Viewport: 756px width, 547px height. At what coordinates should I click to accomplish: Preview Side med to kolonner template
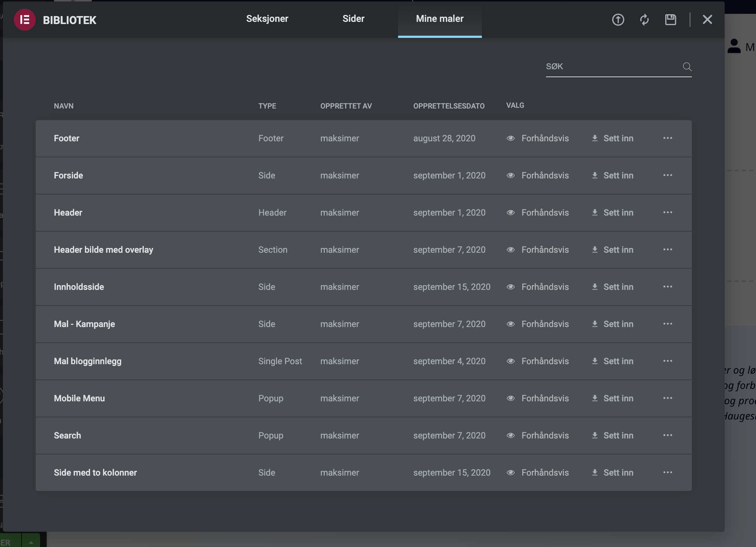pos(538,473)
